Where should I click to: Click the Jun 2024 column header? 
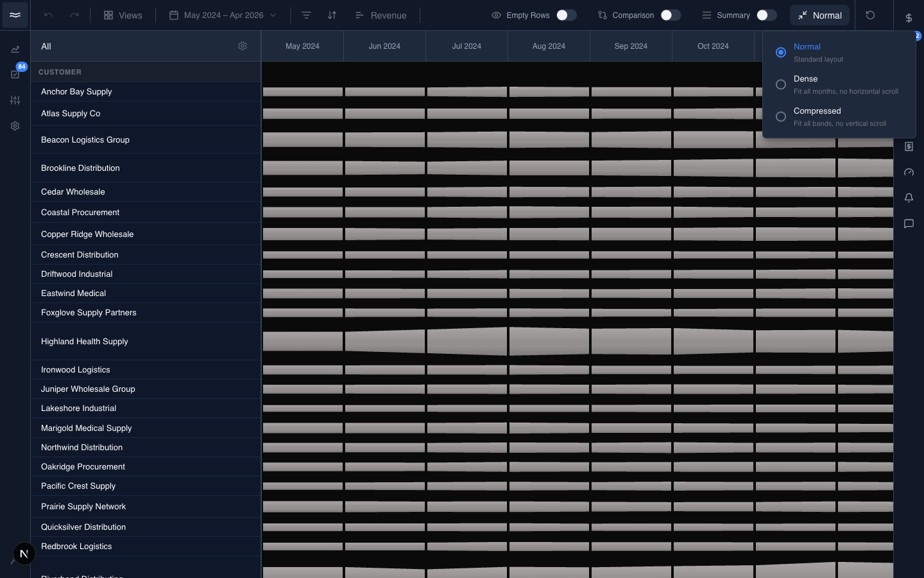(x=384, y=46)
